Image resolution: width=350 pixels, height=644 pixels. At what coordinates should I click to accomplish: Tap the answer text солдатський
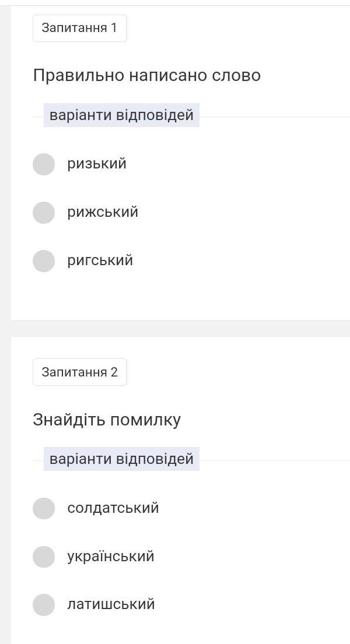[x=113, y=508]
